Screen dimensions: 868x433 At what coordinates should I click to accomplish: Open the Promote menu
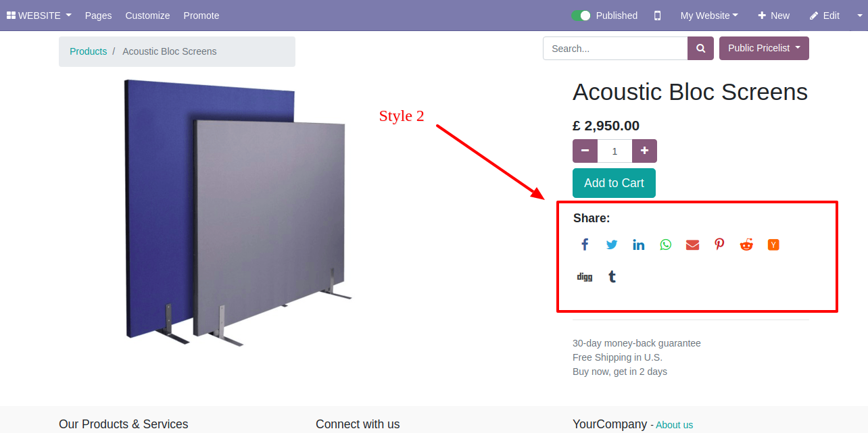pyautogui.click(x=201, y=16)
